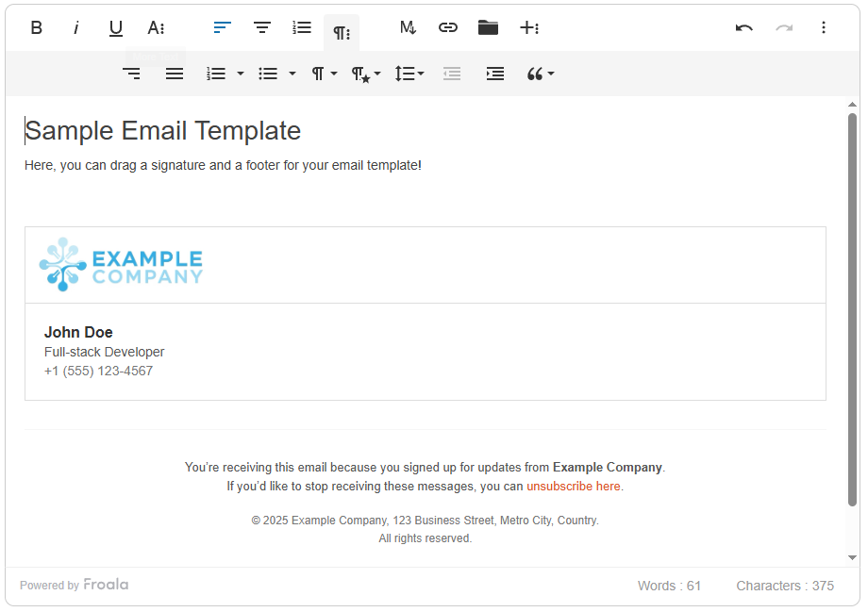Screen dimensions: 868x612
Task: Toggle underline formatting
Action: coord(116,28)
